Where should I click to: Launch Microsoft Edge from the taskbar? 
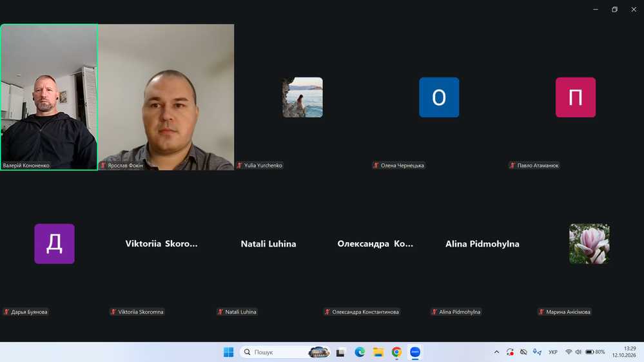[360, 352]
